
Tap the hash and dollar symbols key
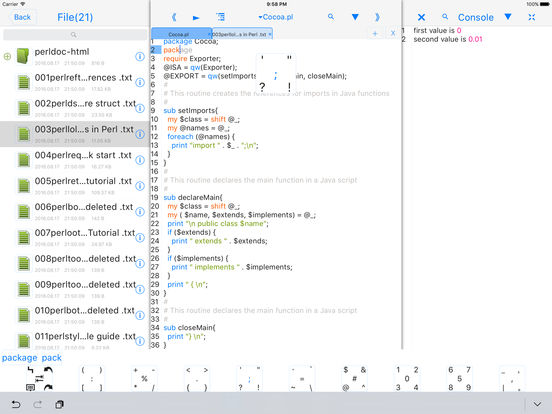pos(355,378)
